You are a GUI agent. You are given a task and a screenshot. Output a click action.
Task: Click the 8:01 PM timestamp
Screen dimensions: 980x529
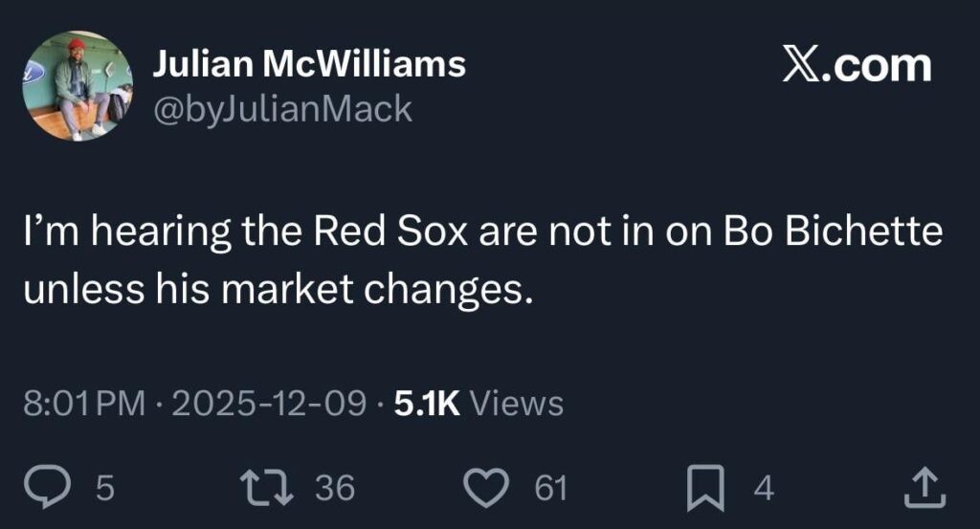click(x=83, y=404)
